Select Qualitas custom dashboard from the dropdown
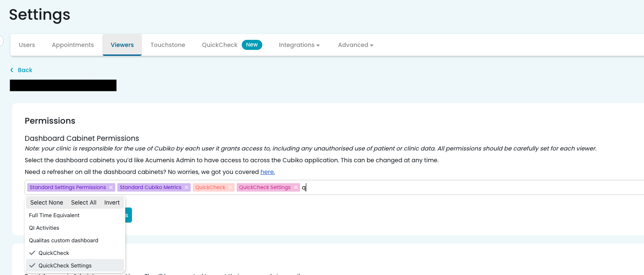The height and width of the screenshot is (275, 644). [x=63, y=240]
